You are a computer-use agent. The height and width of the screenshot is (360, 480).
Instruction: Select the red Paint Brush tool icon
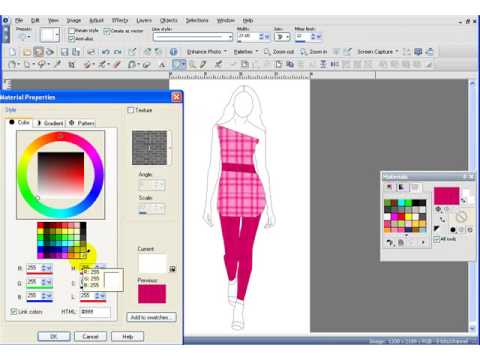click(x=117, y=64)
